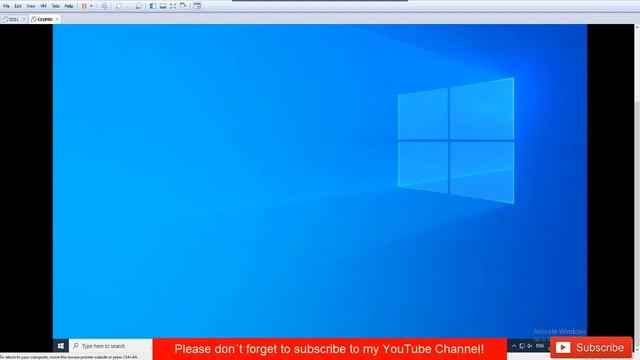
Task: Open the volume icon in the tray
Action: click(x=530, y=346)
